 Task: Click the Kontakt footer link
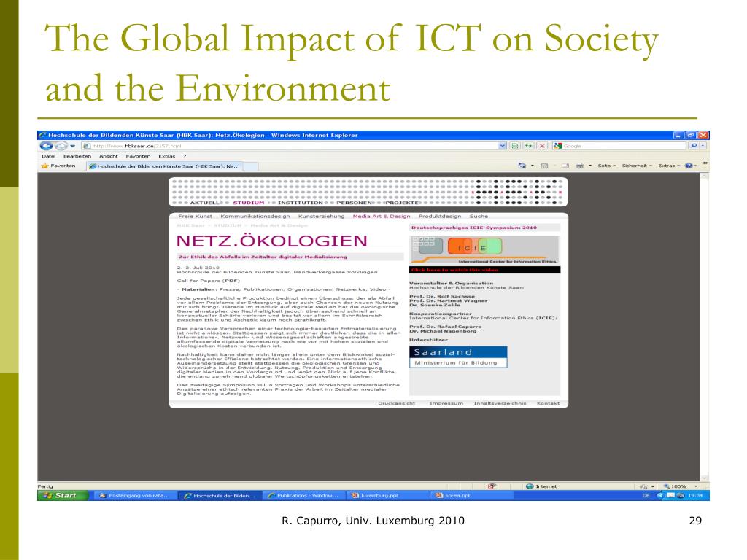click(x=548, y=403)
